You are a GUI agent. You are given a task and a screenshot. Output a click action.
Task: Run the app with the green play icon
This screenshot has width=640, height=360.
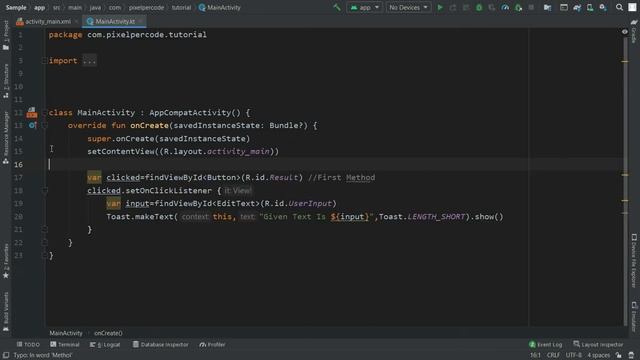pos(440,7)
